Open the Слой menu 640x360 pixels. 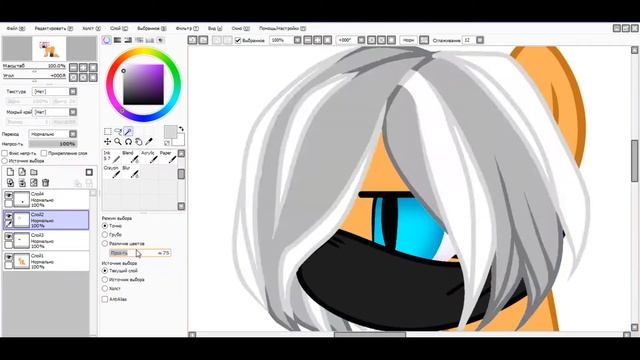(x=119, y=29)
